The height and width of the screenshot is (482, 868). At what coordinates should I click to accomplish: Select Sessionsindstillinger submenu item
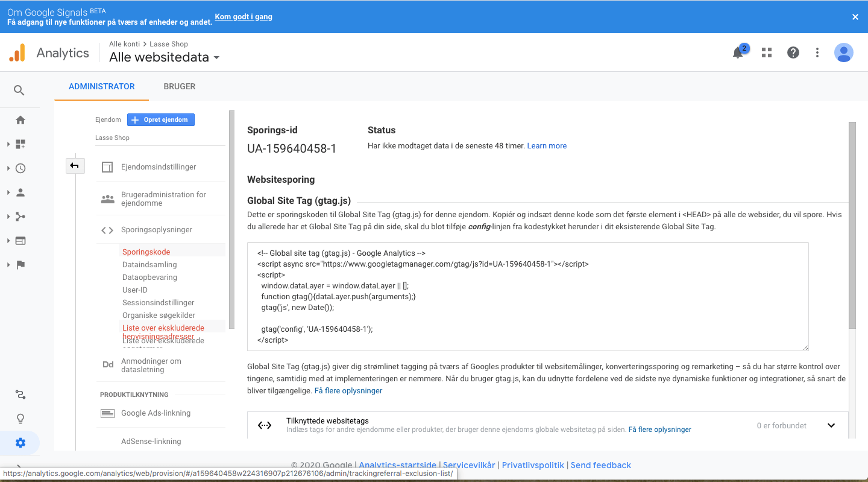pos(159,302)
